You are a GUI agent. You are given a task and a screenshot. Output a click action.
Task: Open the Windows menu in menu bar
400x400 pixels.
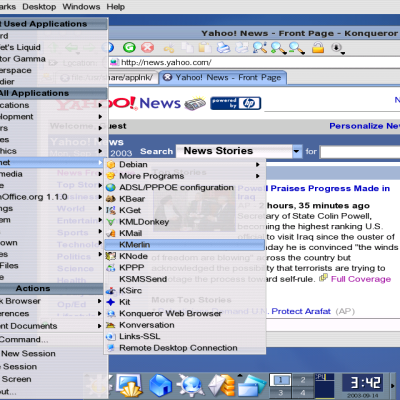(81, 7)
